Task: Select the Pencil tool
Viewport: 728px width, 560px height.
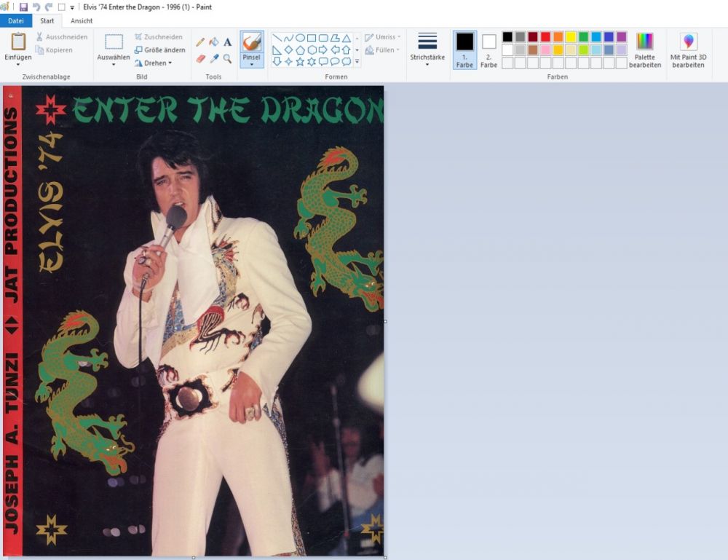Action: (x=200, y=42)
